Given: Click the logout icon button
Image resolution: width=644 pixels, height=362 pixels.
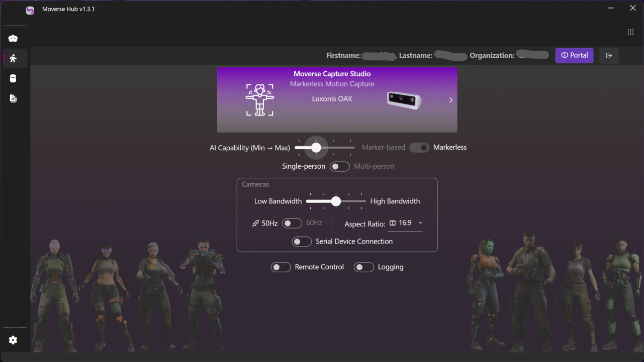Looking at the screenshot, I should [609, 55].
